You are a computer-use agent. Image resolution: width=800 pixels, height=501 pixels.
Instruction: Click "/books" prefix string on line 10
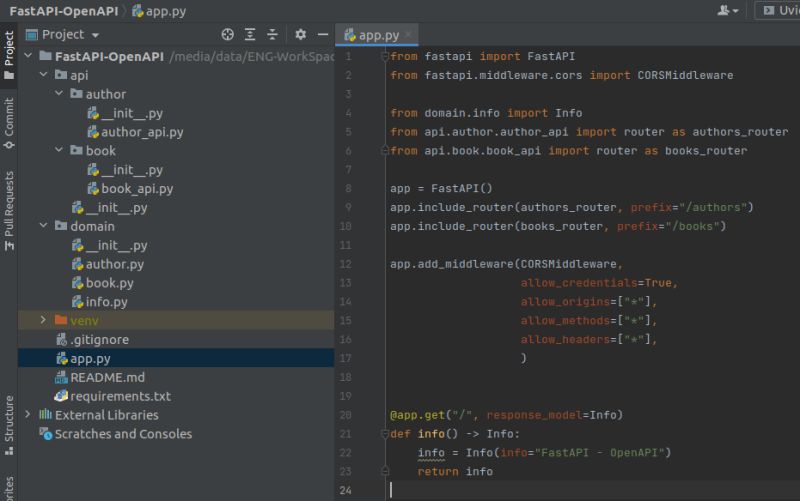692,226
